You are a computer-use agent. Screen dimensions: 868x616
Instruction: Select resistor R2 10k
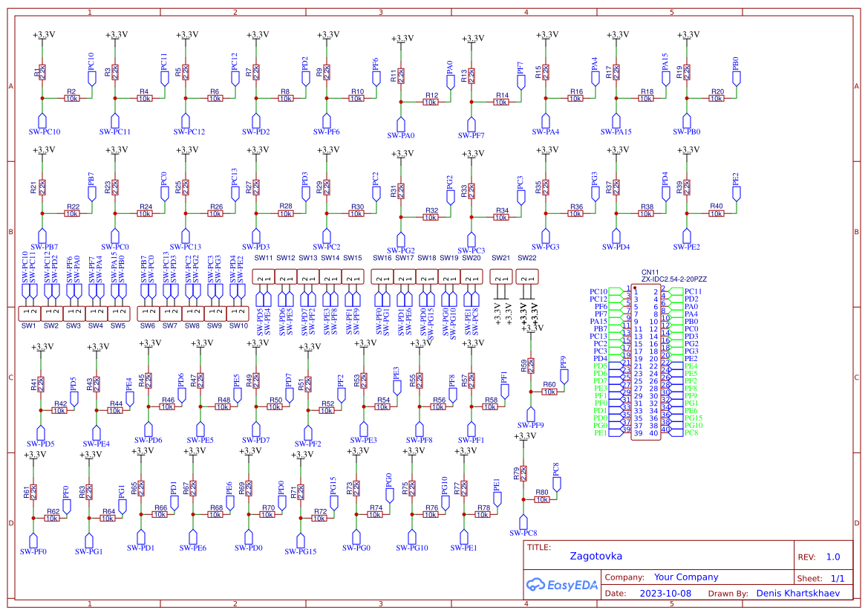(72, 99)
